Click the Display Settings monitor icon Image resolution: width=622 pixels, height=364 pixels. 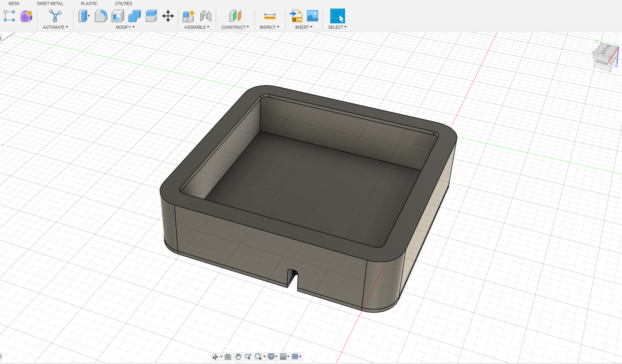(x=271, y=357)
